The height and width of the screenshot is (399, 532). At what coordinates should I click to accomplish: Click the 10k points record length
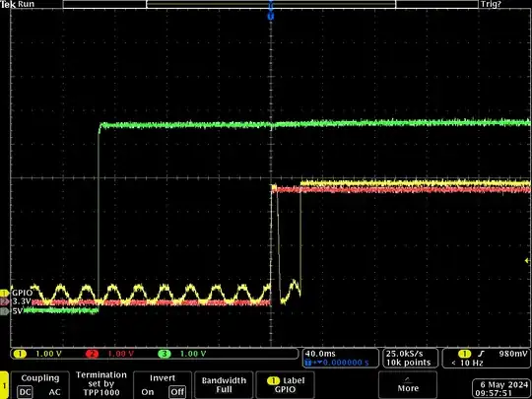click(408, 363)
